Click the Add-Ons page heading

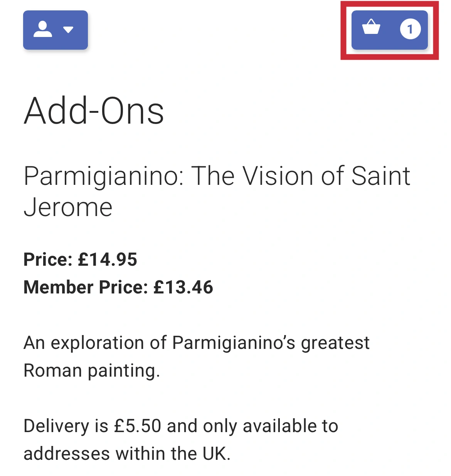coord(94,111)
